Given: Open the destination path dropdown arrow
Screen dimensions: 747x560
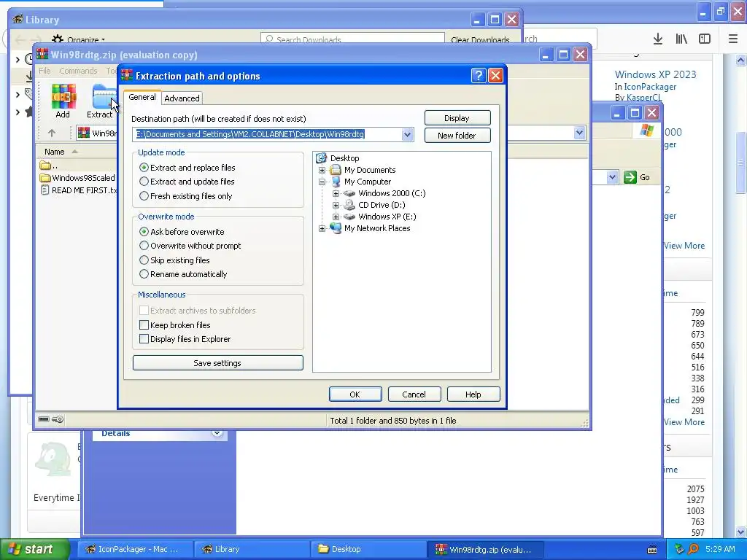Looking at the screenshot, I should [x=407, y=134].
